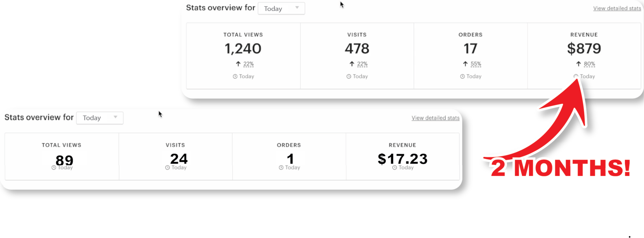Click dropdown arrow in lower stats selector
This screenshot has width=644, height=238.
[x=115, y=117]
